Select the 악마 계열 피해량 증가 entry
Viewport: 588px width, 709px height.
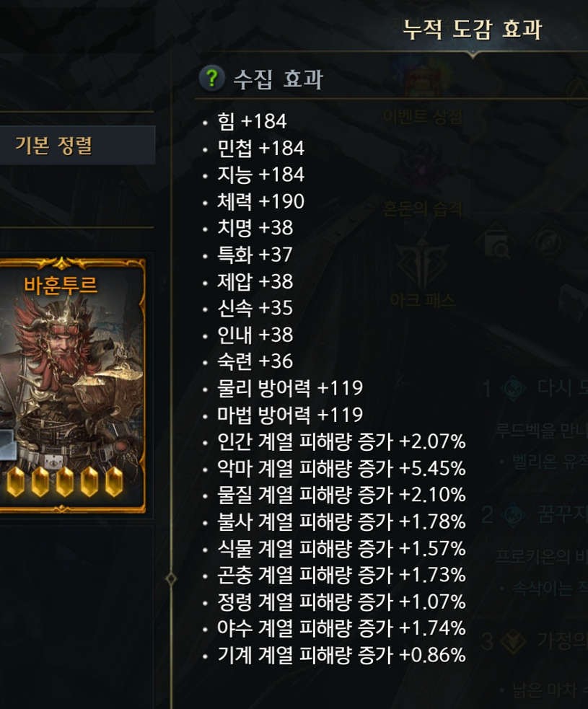[x=341, y=468]
